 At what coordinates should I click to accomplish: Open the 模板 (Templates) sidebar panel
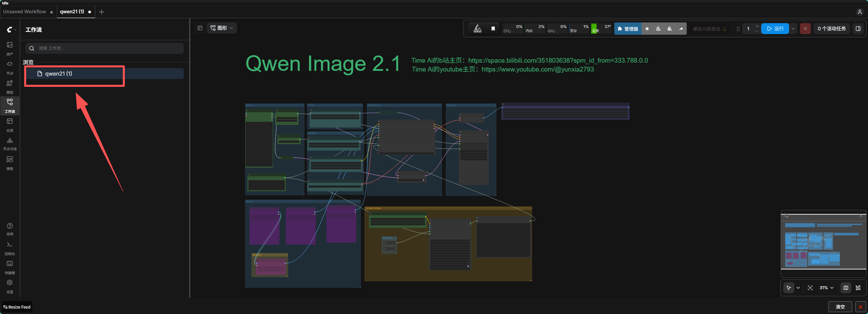coord(10,163)
